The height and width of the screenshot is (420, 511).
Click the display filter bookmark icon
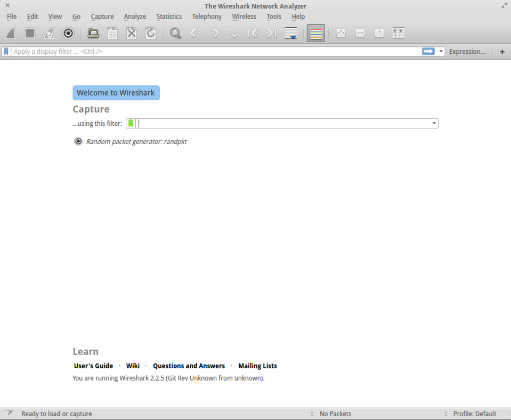6,52
